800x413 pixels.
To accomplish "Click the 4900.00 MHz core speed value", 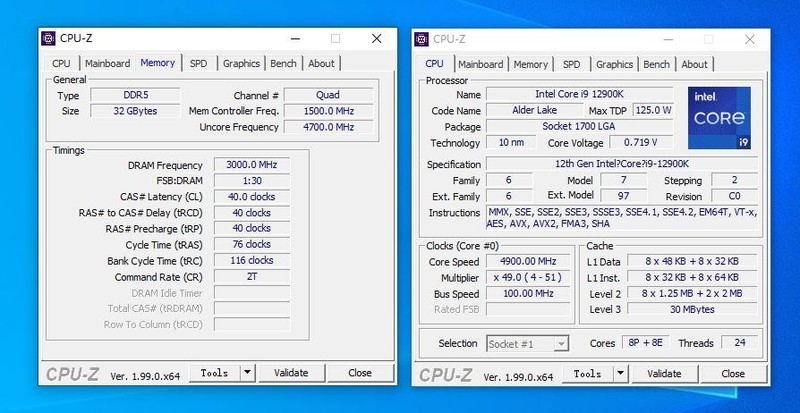I will click(x=528, y=261).
